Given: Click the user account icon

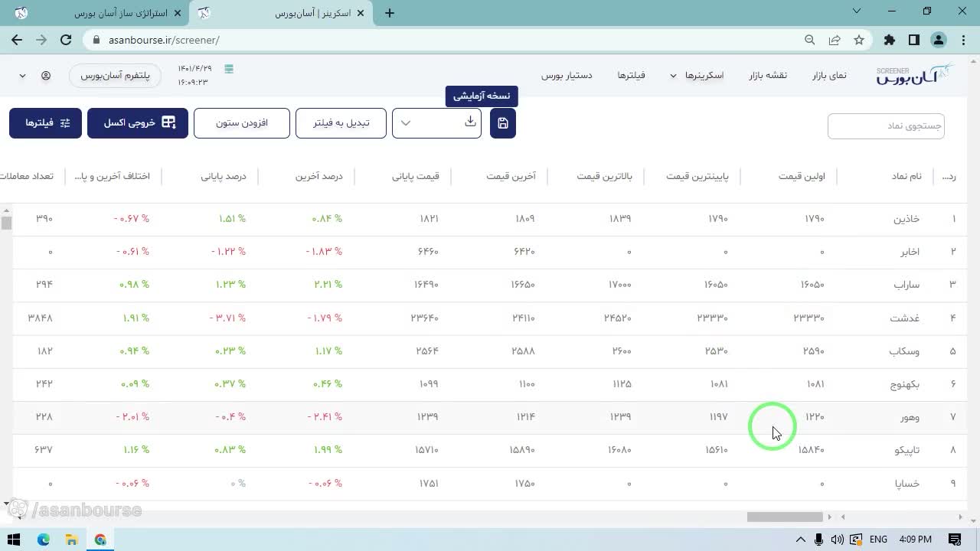Looking at the screenshot, I should click(46, 76).
